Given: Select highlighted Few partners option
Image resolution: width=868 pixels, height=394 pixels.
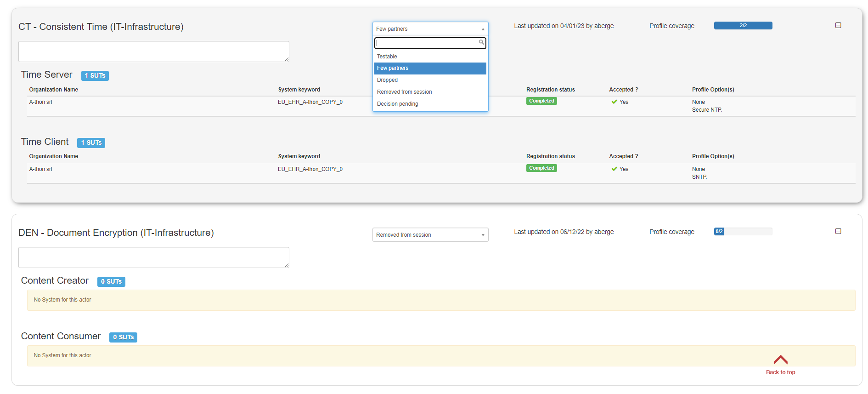Looking at the screenshot, I should (x=393, y=68).
